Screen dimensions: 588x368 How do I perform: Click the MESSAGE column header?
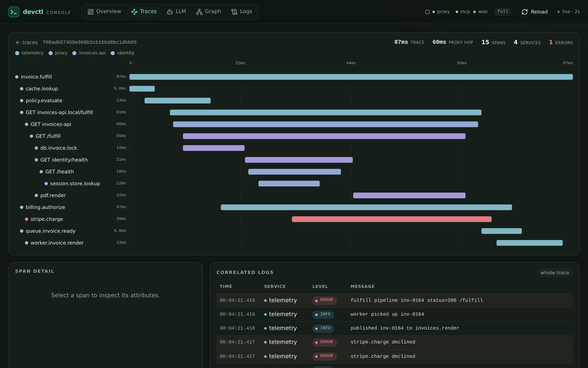click(x=362, y=286)
